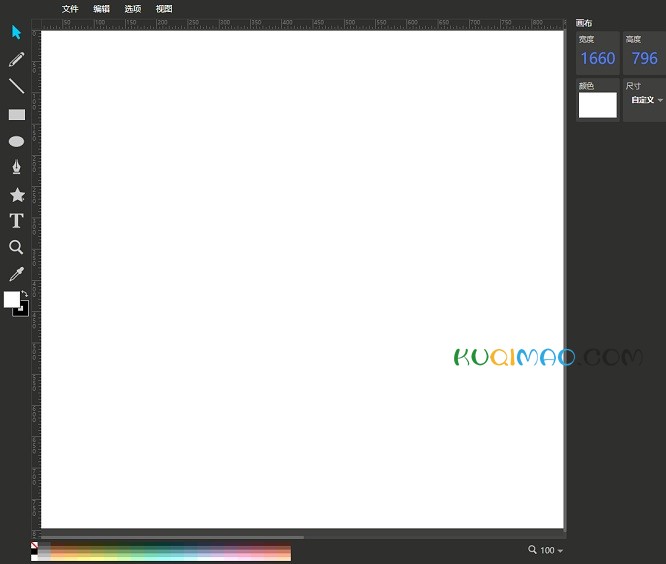Select the Ellipse tool
The image size is (666, 564).
17,141
